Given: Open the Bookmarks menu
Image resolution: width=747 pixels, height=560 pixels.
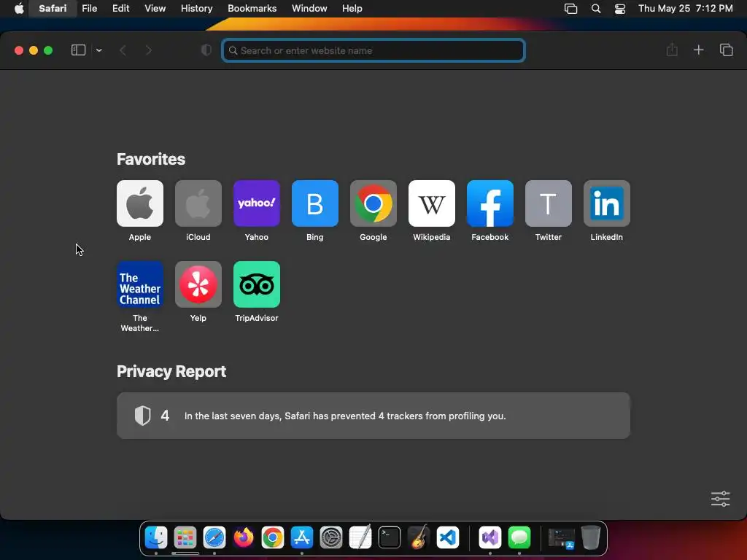Looking at the screenshot, I should (252, 9).
